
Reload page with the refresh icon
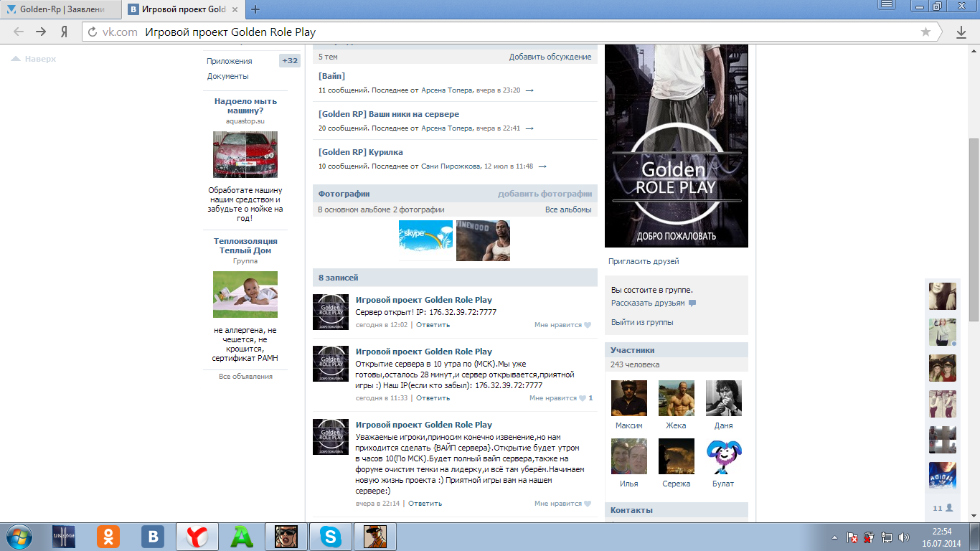92,32
